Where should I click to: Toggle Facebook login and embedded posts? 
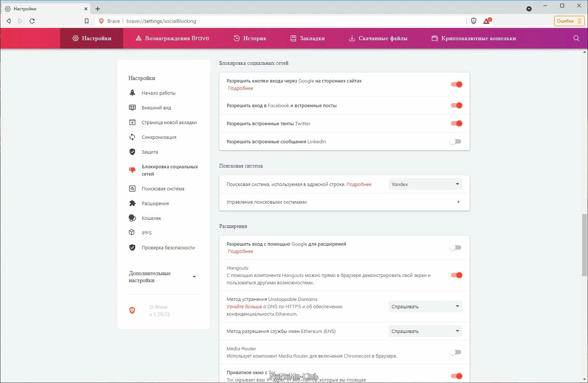[456, 105]
